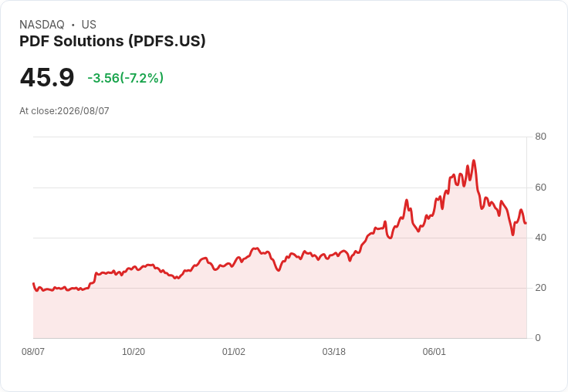
Task: Click the 20 price axis label
Action: [540, 288]
